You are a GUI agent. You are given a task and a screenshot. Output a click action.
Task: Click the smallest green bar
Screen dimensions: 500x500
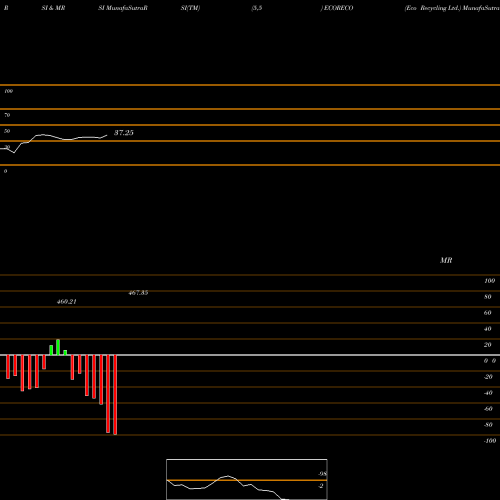pos(65,353)
